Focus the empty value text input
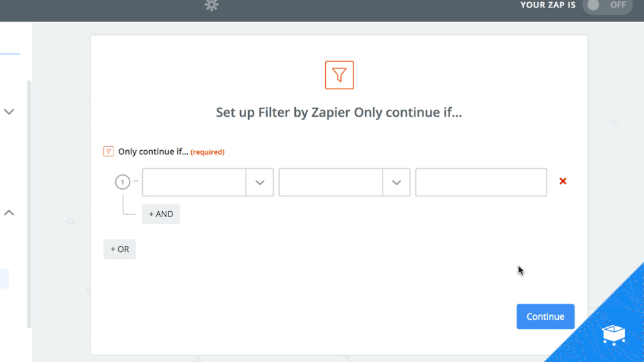The image size is (644, 362). [x=481, y=182]
